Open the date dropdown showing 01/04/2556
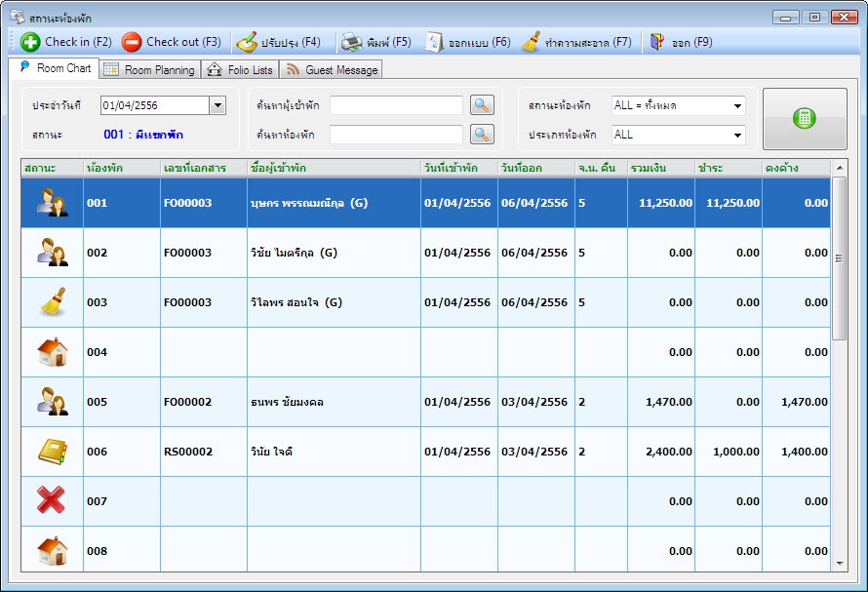Image resolution: width=868 pixels, height=592 pixels. [x=217, y=105]
